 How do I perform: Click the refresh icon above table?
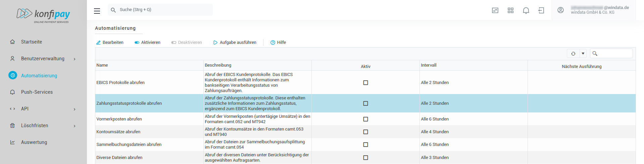573,54
